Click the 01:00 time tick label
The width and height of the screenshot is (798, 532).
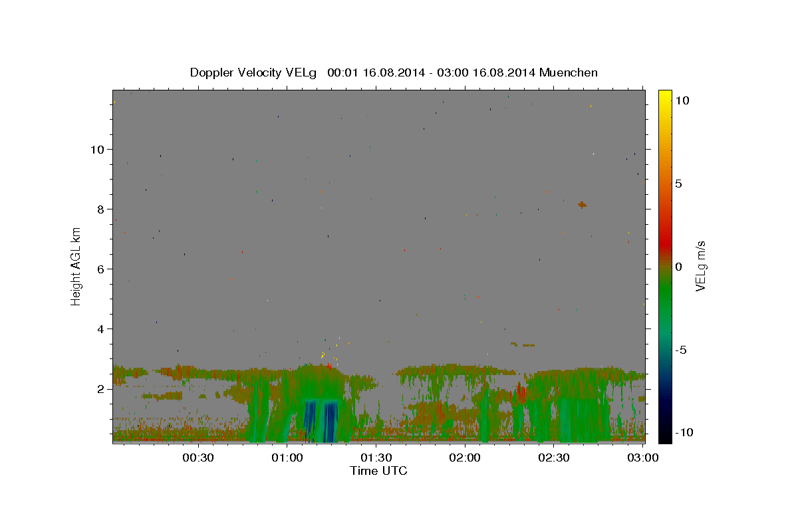(287, 458)
